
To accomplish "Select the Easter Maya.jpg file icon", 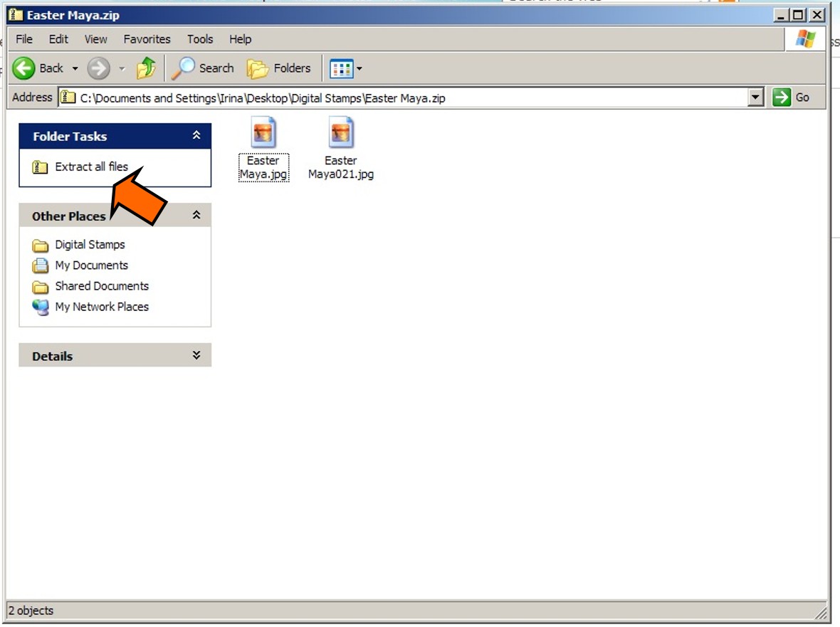I will (x=263, y=132).
